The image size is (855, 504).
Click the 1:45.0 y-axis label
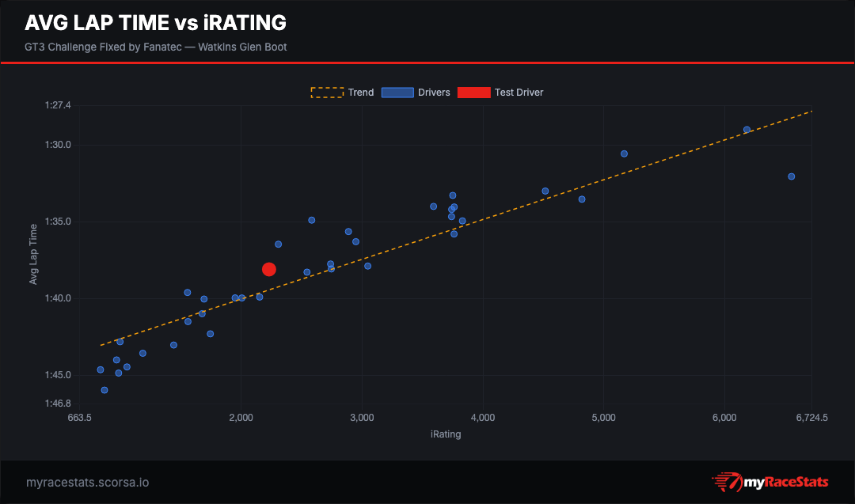[x=58, y=375]
